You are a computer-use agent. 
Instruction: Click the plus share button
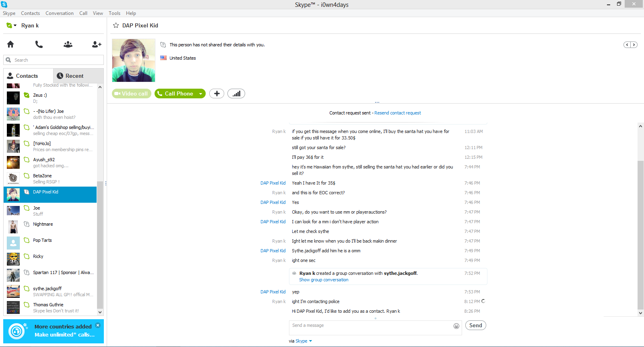pyautogui.click(x=217, y=94)
